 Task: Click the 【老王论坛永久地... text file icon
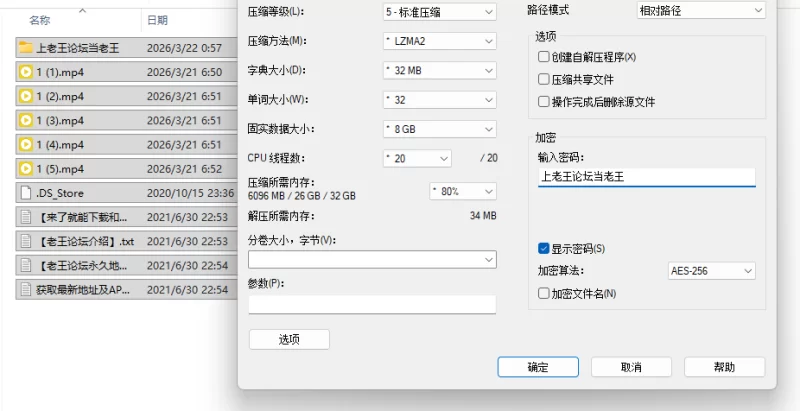click(x=26, y=266)
